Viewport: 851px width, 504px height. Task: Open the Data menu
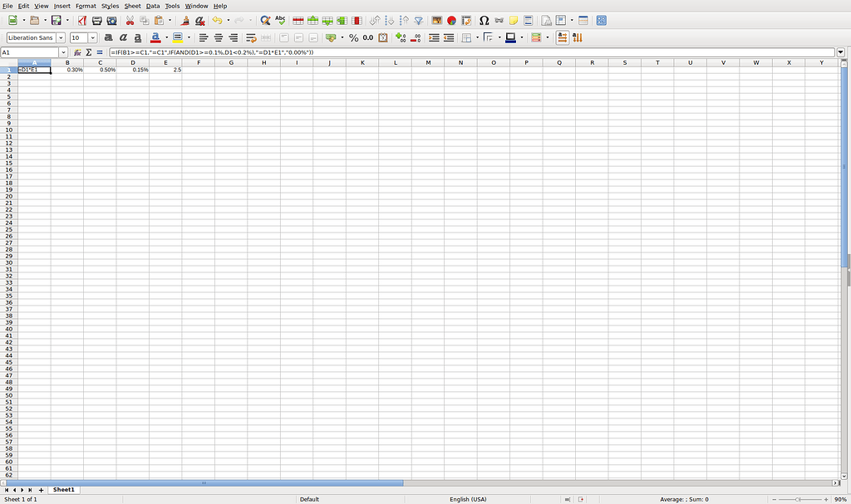click(x=153, y=6)
